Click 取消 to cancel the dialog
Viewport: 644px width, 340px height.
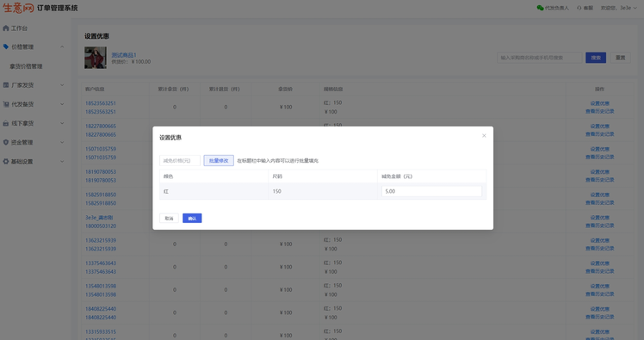169,218
